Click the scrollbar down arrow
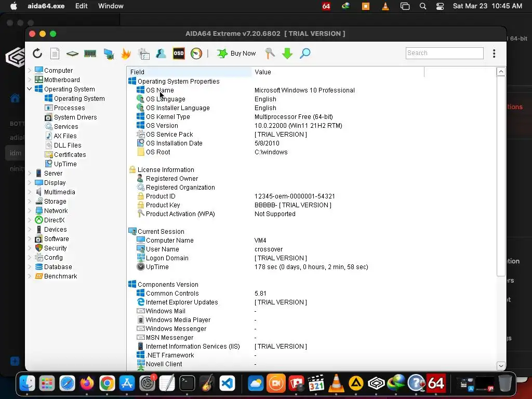This screenshot has height=399, width=532. tap(501, 366)
